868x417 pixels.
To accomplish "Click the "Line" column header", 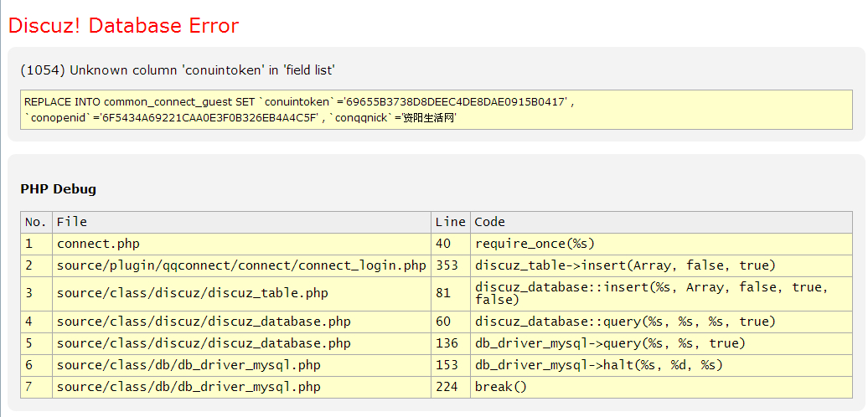I will [450, 222].
